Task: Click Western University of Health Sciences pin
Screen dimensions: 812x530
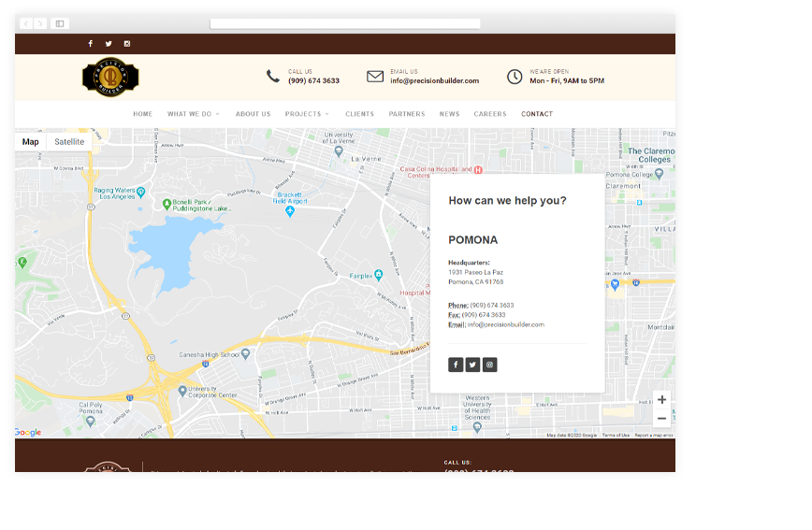Action: click(477, 427)
